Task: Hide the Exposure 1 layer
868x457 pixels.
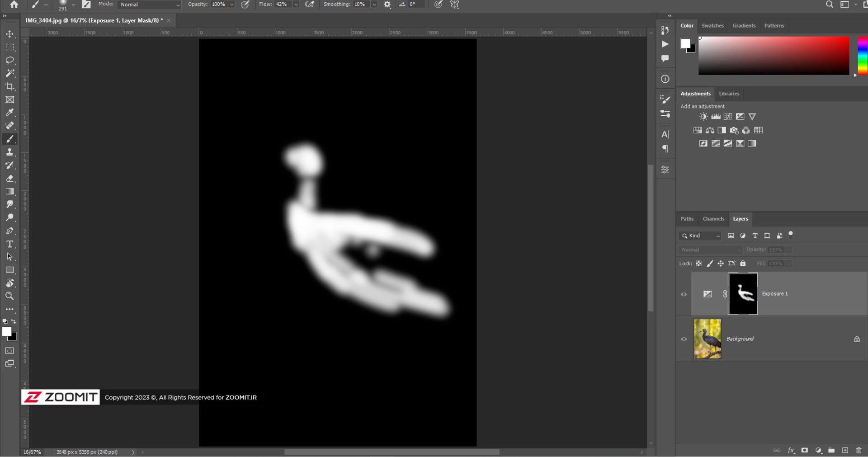Action: (x=684, y=294)
